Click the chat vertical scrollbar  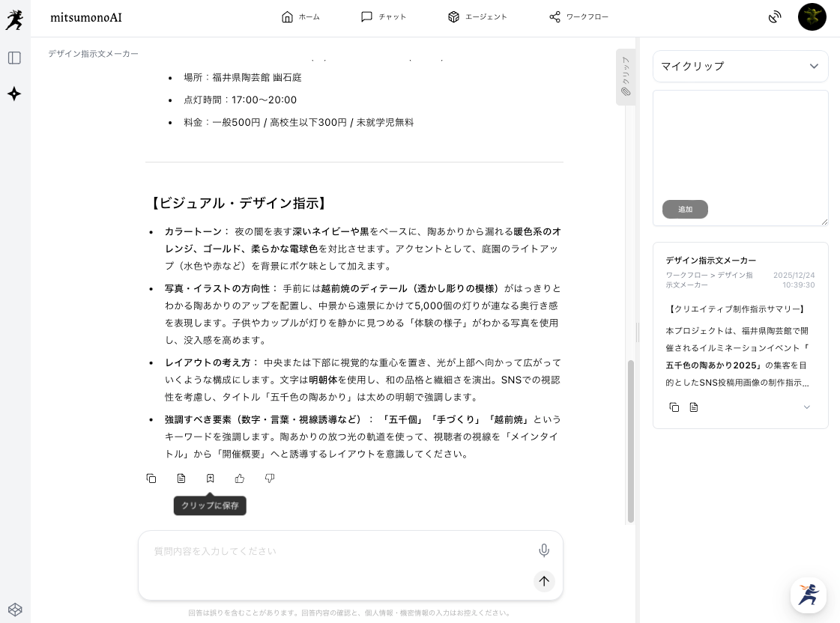(x=631, y=442)
